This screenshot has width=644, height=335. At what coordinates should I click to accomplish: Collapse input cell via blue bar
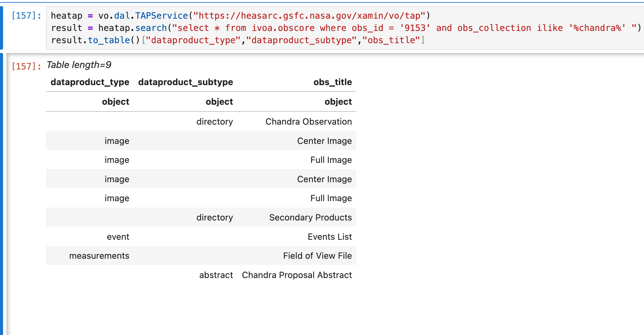pyautogui.click(x=2, y=28)
